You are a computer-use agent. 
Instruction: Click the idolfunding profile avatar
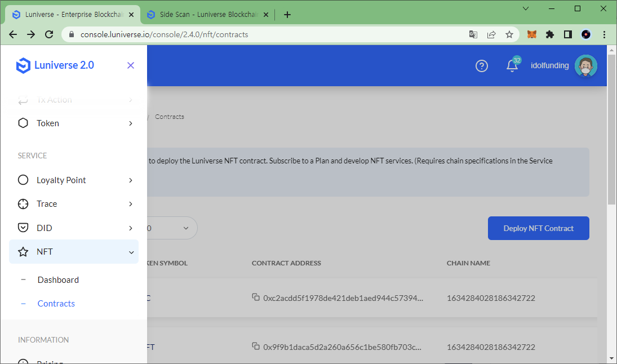(586, 66)
